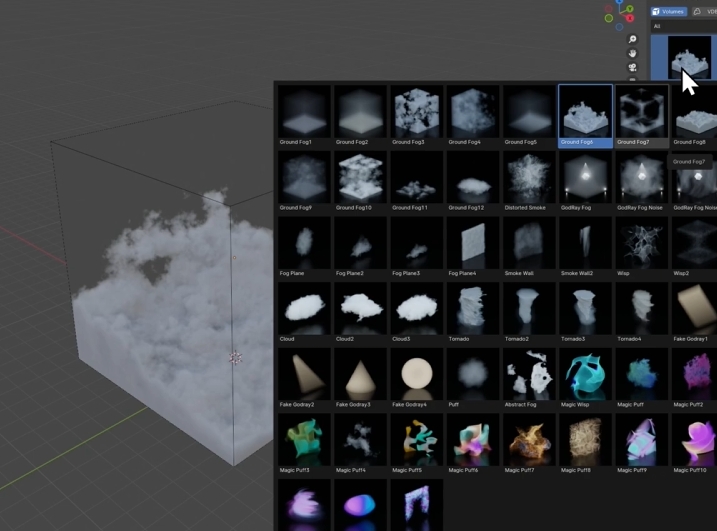Image resolution: width=717 pixels, height=531 pixels.
Task: Select the Magic Puff8 preset
Action: 585,444
